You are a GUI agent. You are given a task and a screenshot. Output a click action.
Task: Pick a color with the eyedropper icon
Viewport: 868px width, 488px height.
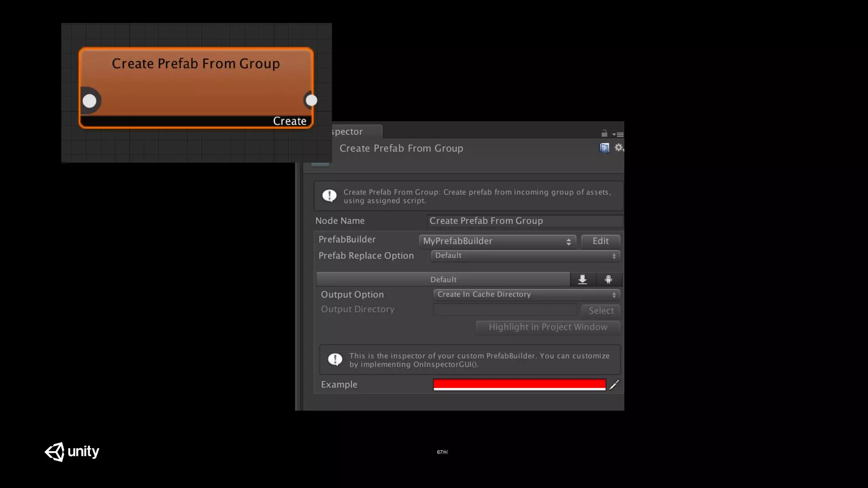[x=614, y=385]
